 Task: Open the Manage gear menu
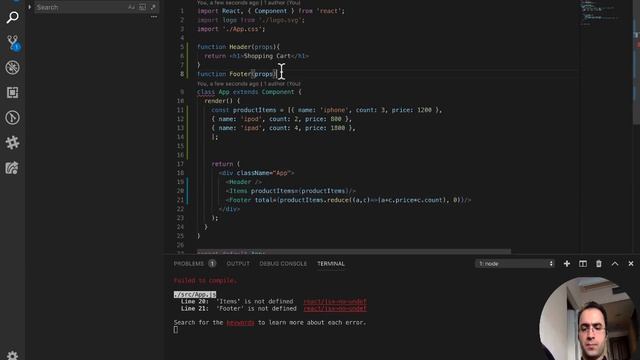[x=12, y=355]
